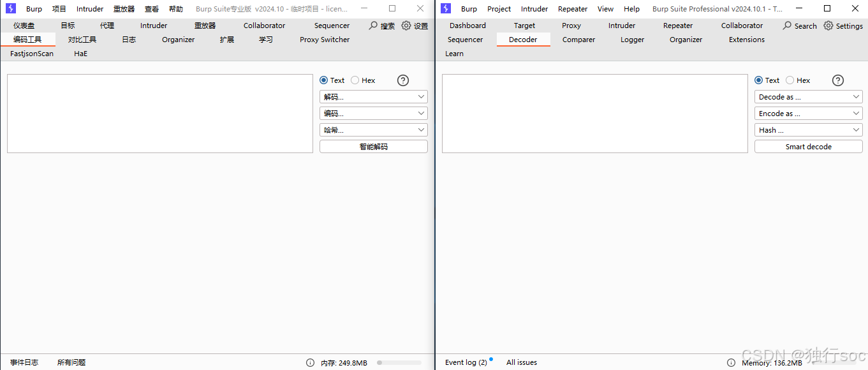This screenshot has height=370, width=868.
Task: Click the settings gear icon next to 设置
Action: click(406, 26)
